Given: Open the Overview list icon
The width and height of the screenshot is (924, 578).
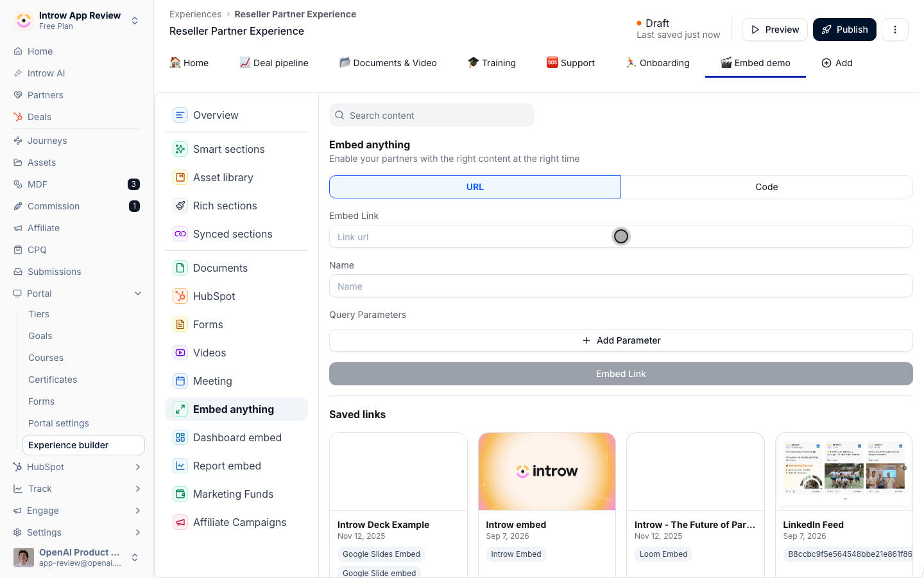Looking at the screenshot, I should [180, 115].
